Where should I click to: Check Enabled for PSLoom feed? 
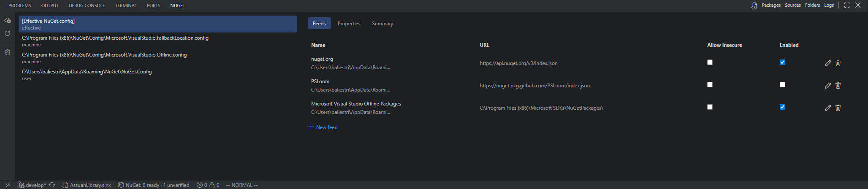click(782, 85)
